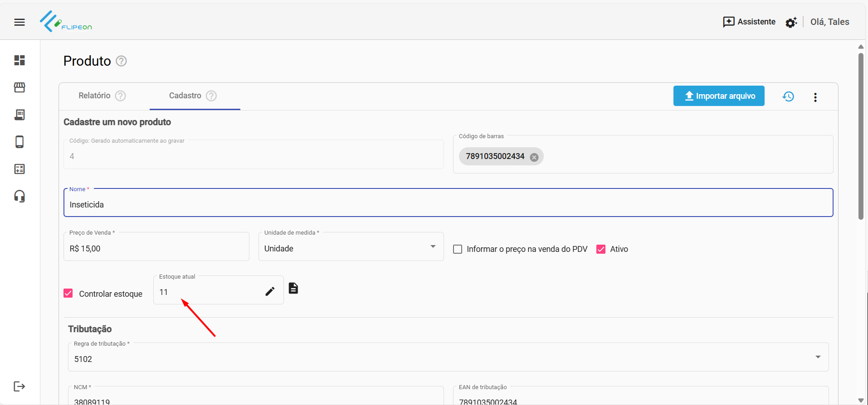Click the Importar arquivo button
Screen dimensions: 868x405
719,96
